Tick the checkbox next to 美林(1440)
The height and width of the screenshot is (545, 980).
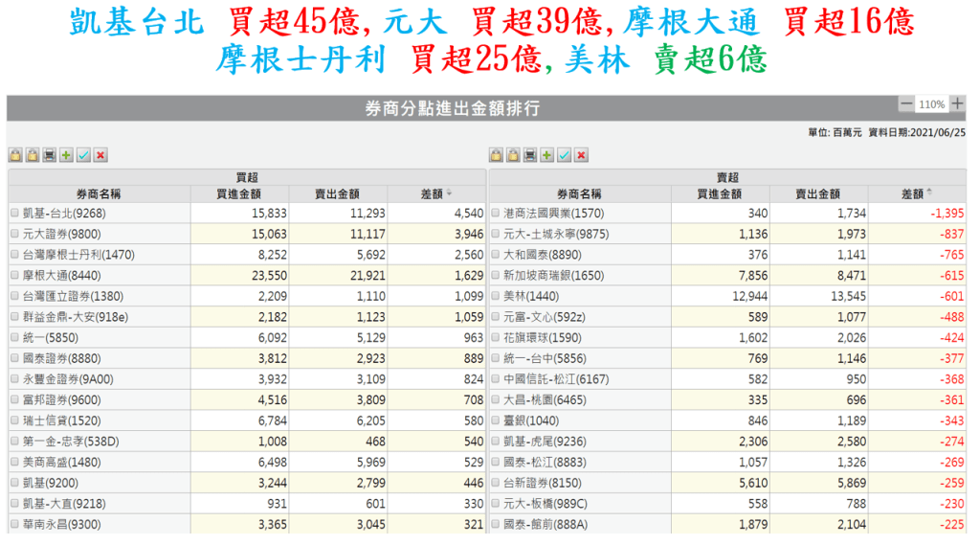coord(495,296)
